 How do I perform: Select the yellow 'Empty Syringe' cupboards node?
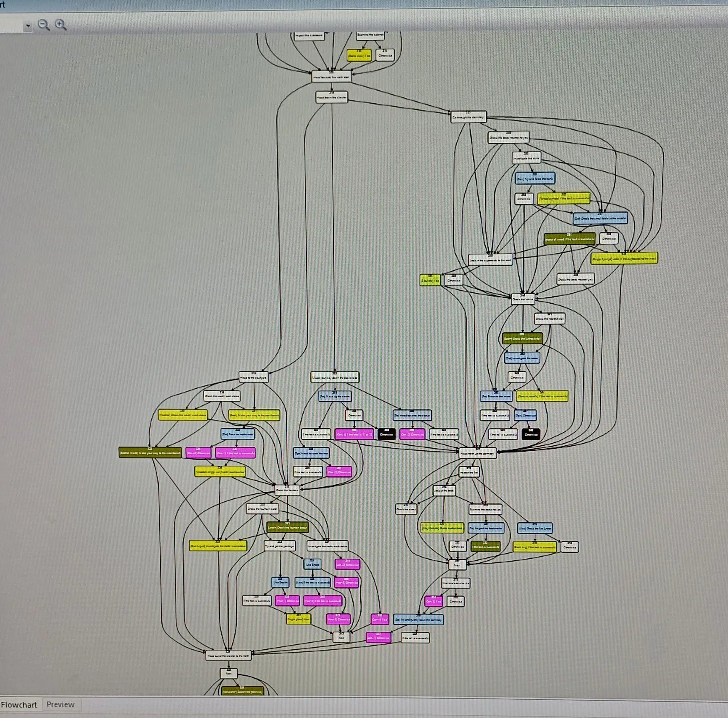(624, 258)
